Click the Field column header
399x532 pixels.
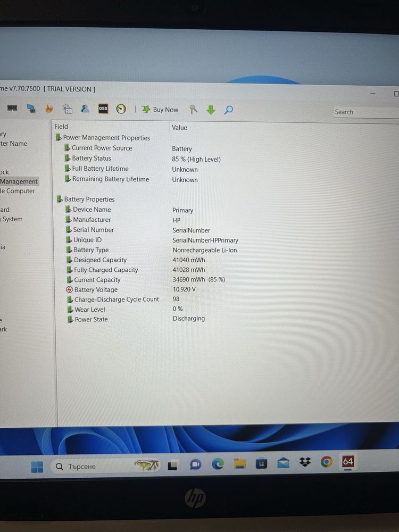(x=61, y=127)
